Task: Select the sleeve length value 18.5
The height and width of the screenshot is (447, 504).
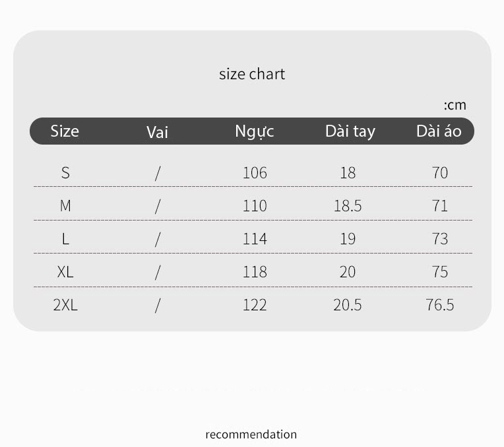Action: 348,206
